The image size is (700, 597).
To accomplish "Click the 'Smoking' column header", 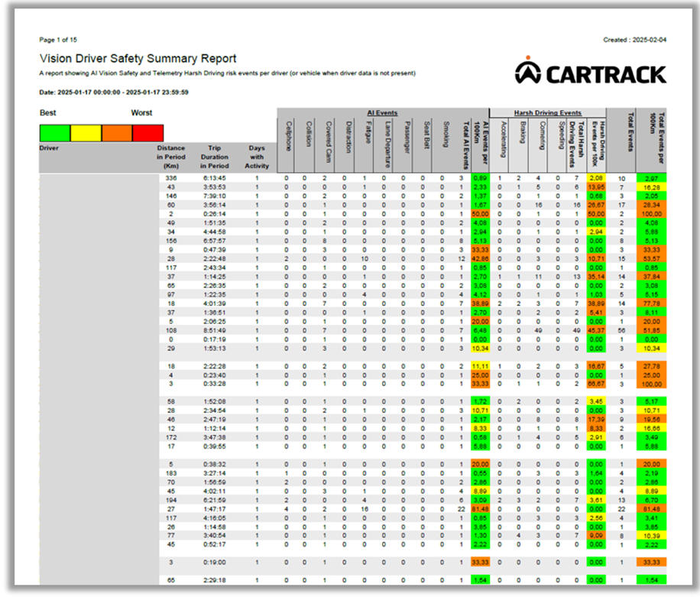I will click(x=446, y=134).
